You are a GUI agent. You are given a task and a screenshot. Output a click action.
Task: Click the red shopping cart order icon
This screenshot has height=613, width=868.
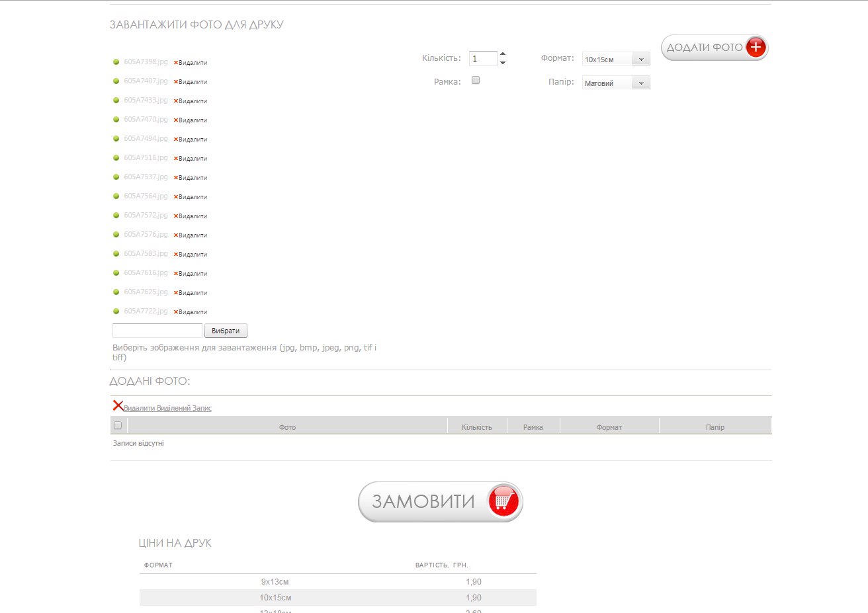click(x=503, y=501)
